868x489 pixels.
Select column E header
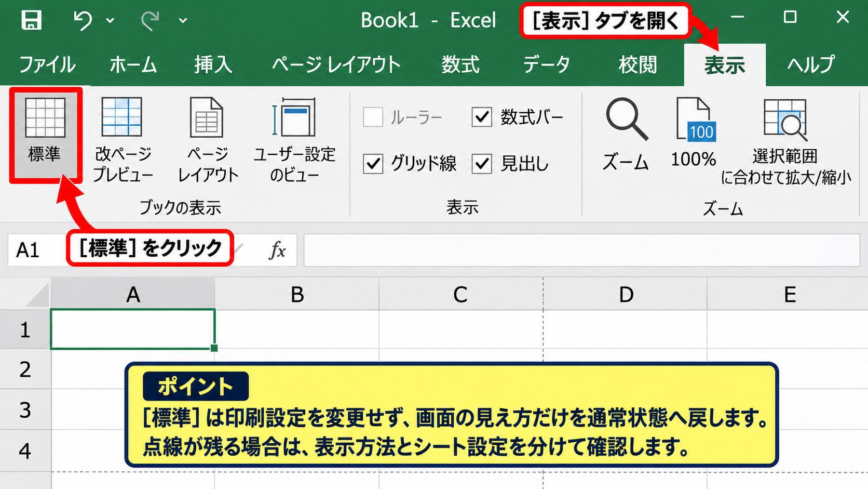788,294
